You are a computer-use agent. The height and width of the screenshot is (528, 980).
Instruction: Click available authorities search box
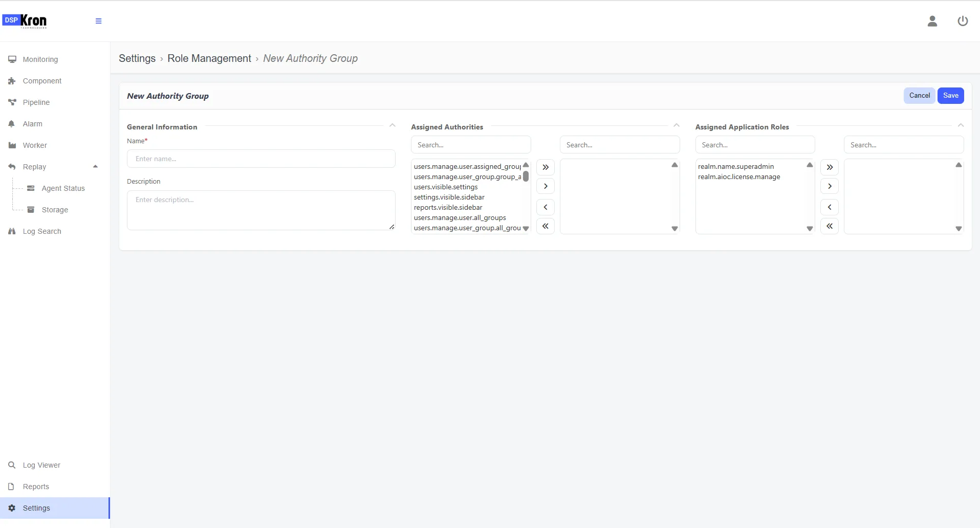click(471, 145)
